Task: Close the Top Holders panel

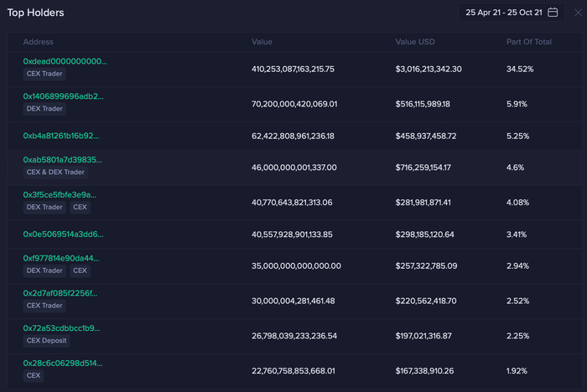Action: (x=578, y=13)
